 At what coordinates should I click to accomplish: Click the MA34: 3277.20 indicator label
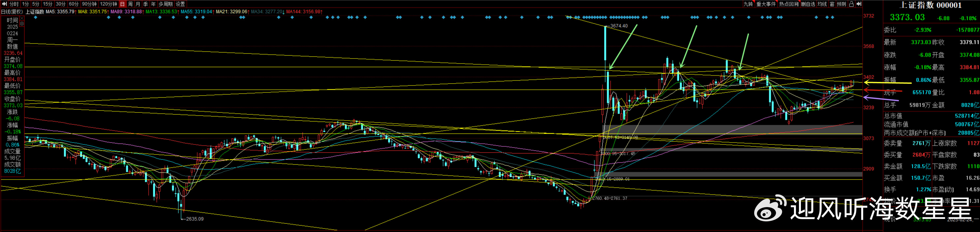tap(267, 12)
